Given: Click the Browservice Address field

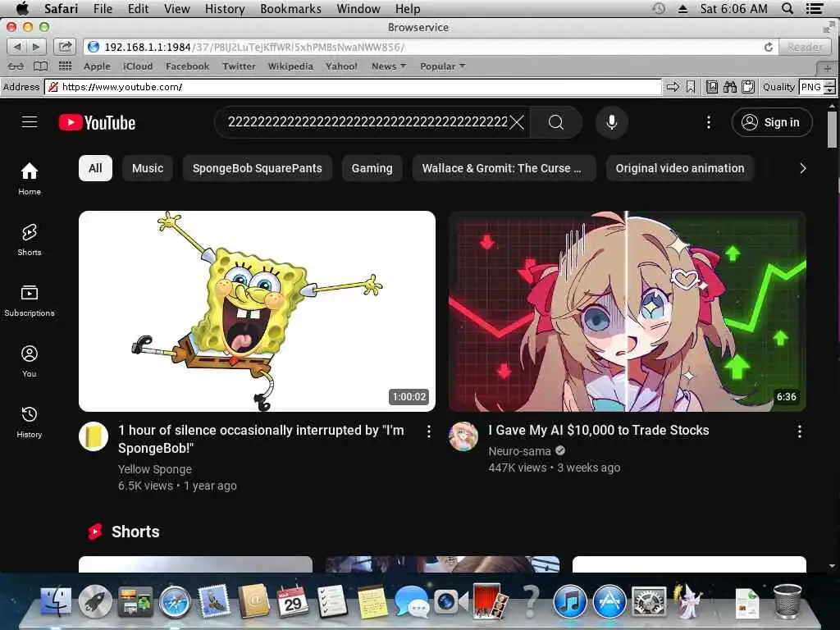Looking at the screenshot, I should 354,87.
